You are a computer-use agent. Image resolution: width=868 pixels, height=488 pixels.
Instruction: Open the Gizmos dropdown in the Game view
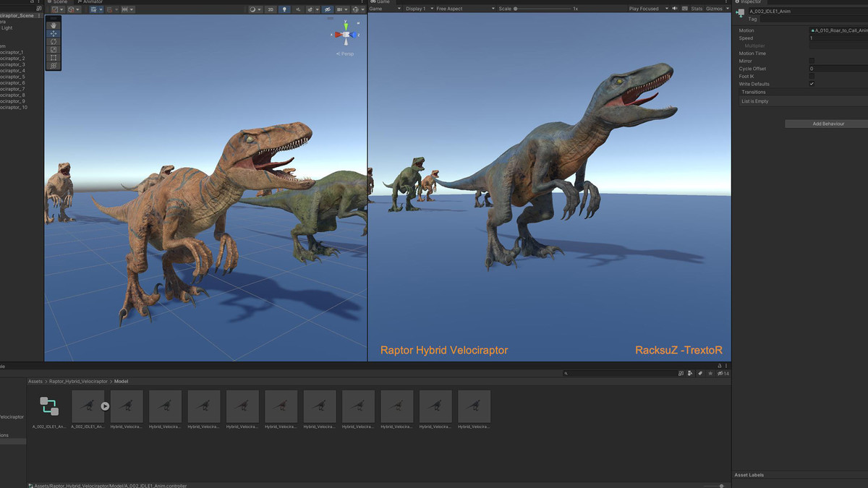(716, 9)
